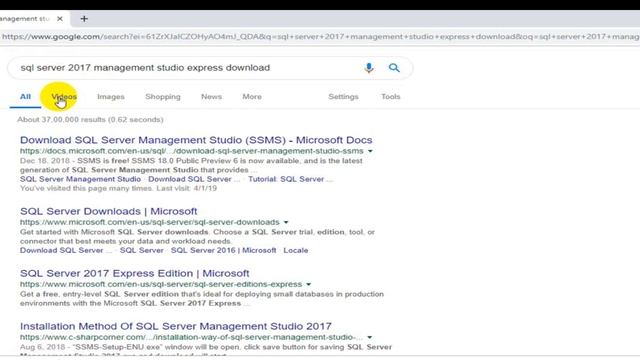This screenshot has height=360, width=640.
Task: Expand dropdown arrow beside sql-server-editions-express URL
Action: tap(309, 284)
